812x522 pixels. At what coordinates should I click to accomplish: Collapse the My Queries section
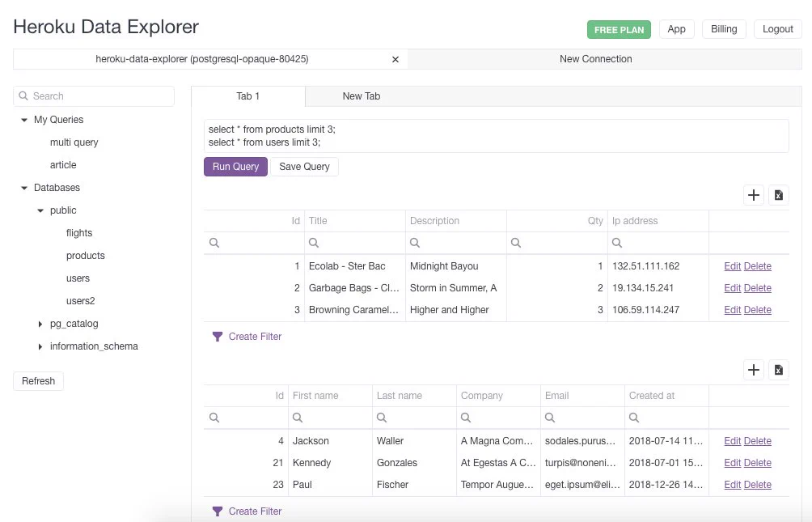tap(23, 120)
